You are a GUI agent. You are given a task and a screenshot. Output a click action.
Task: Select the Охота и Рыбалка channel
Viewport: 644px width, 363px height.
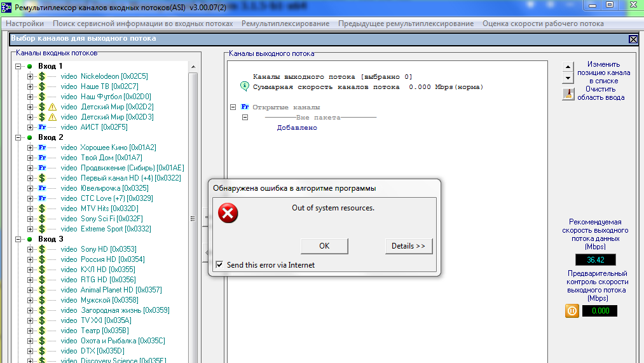pyautogui.click(x=113, y=341)
